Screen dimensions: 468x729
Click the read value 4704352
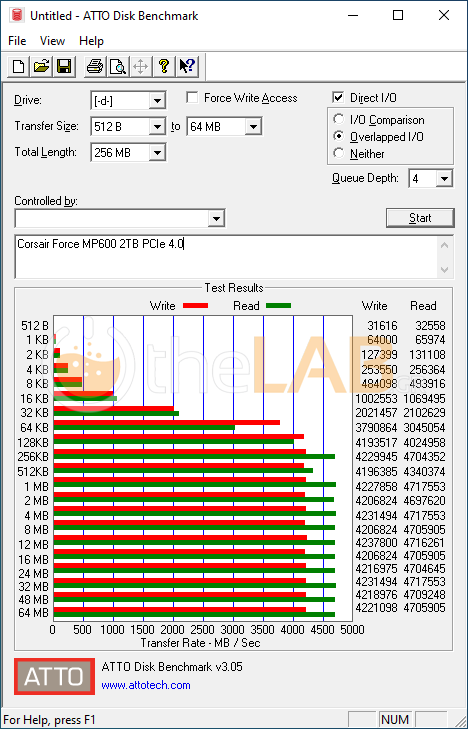tap(423, 457)
